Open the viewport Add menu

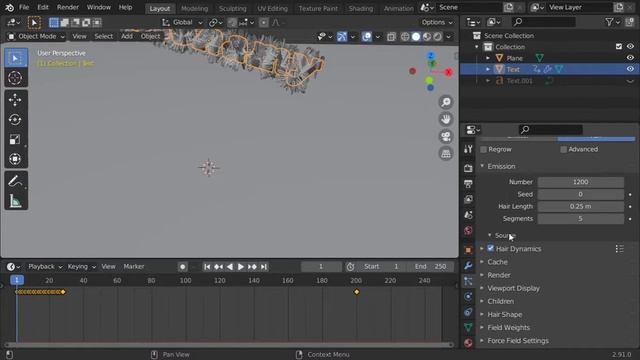(x=127, y=36)
